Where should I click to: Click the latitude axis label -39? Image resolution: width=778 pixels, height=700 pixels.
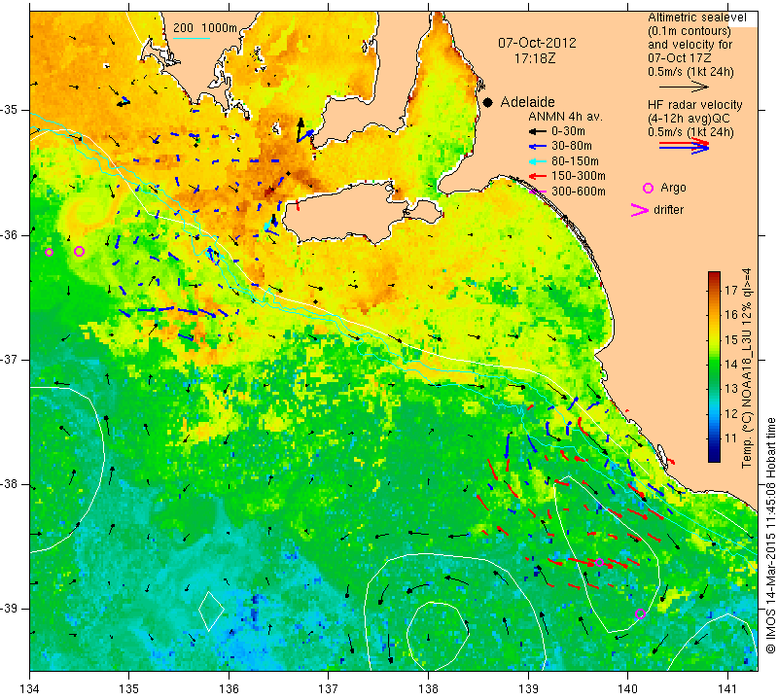coord(9,609)
